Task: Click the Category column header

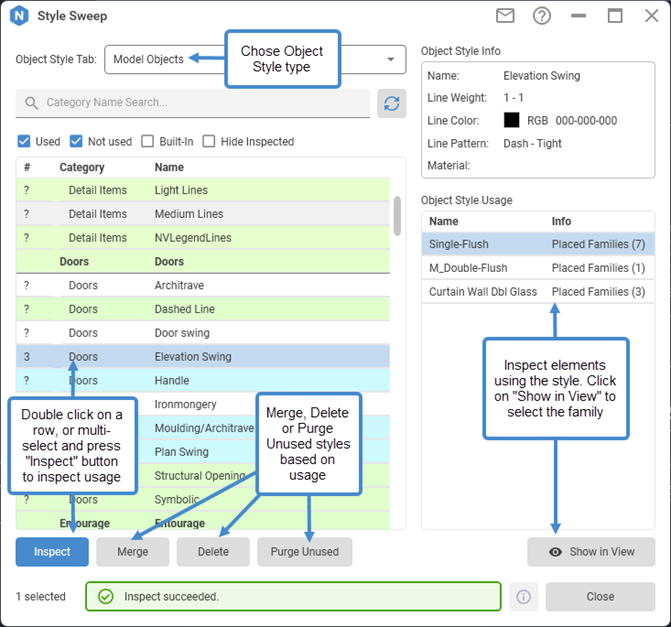Action: 82,167
